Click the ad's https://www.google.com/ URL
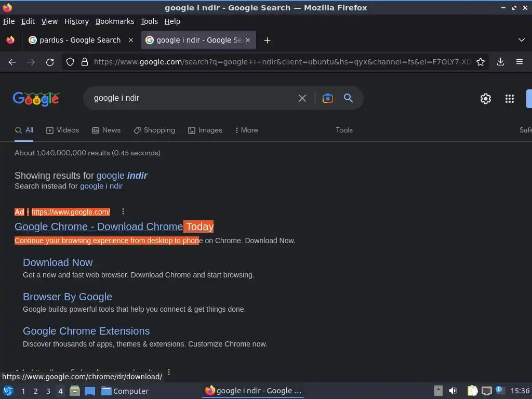The image size is (532, 399). click(x=71, y=212)
